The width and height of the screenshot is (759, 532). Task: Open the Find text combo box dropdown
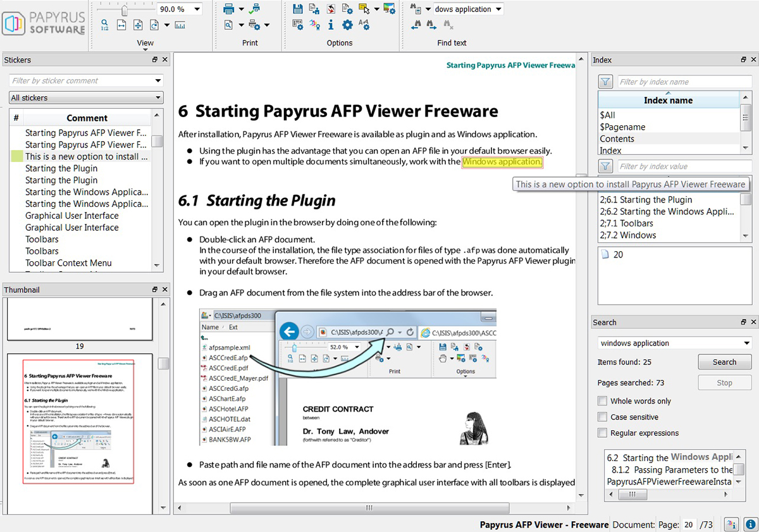498,9
